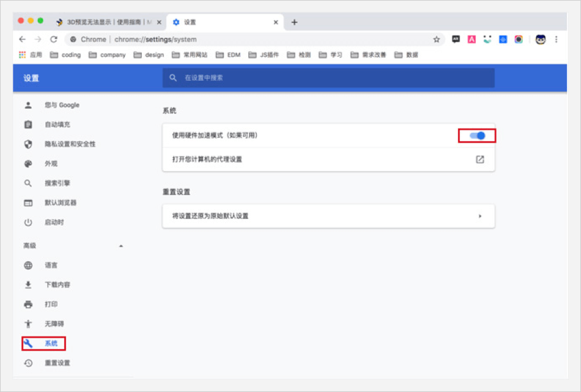581x392 pixels.
Task: Collapse the 高级 advanced section
Action: 120,246
